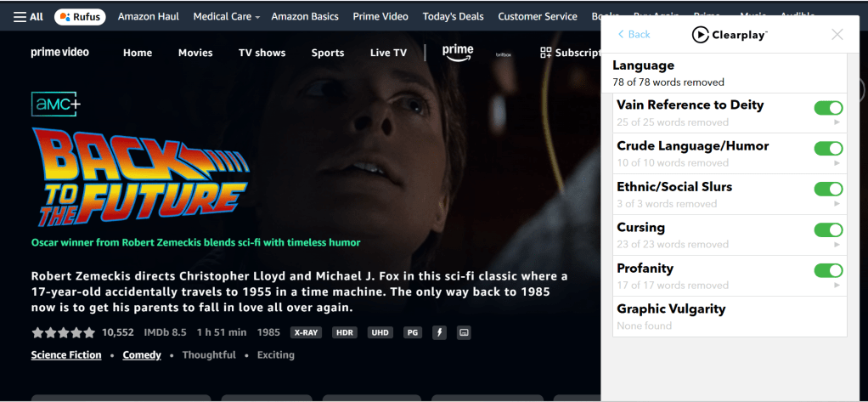Click the Clearplay logo

point(730,35)
